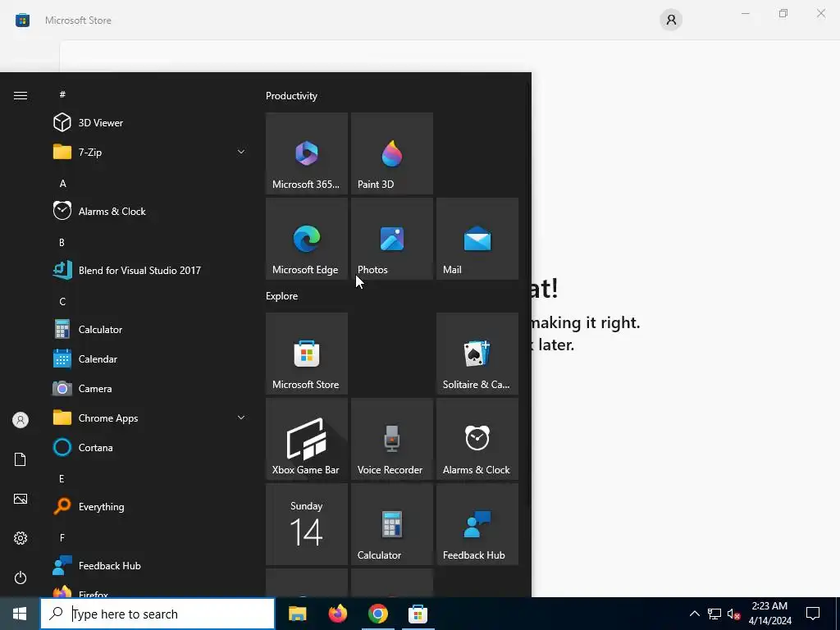The height and width of the screenshot is (630, 840).
Task: Open Feedback Hub in the app list
Action: [x=150, y=566]
